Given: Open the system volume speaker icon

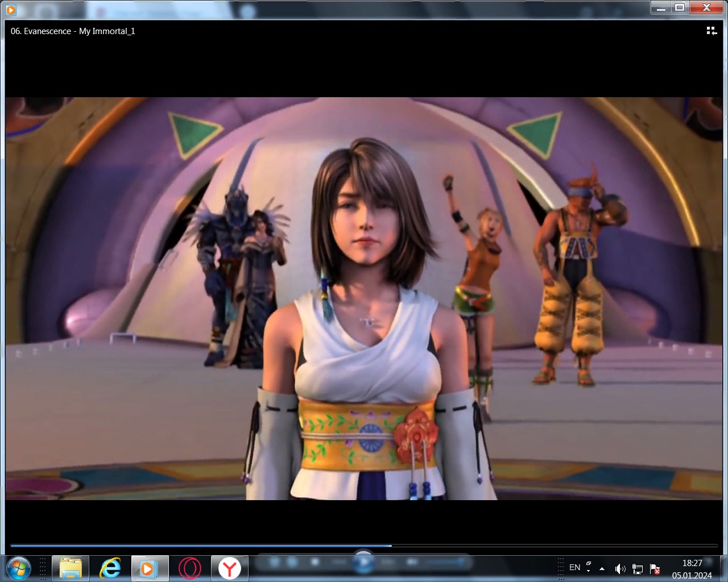Looking at the screenshot, I should tap(620, 569).
